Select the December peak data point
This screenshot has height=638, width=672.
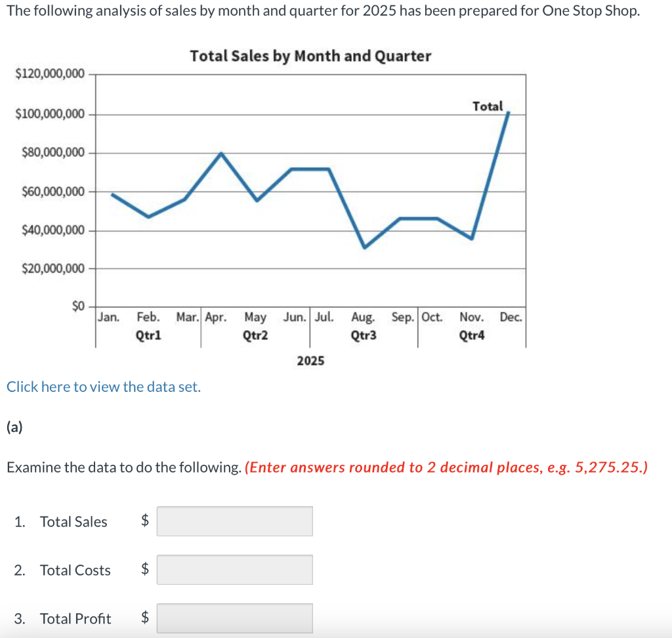[509, 113]
